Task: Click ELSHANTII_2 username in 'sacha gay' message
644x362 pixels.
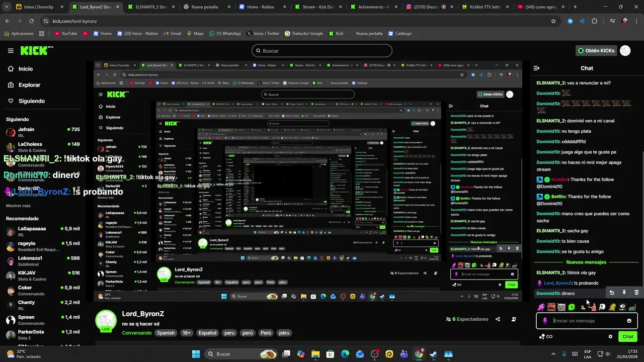Action: pyautogui.click(x=551, y=231)
